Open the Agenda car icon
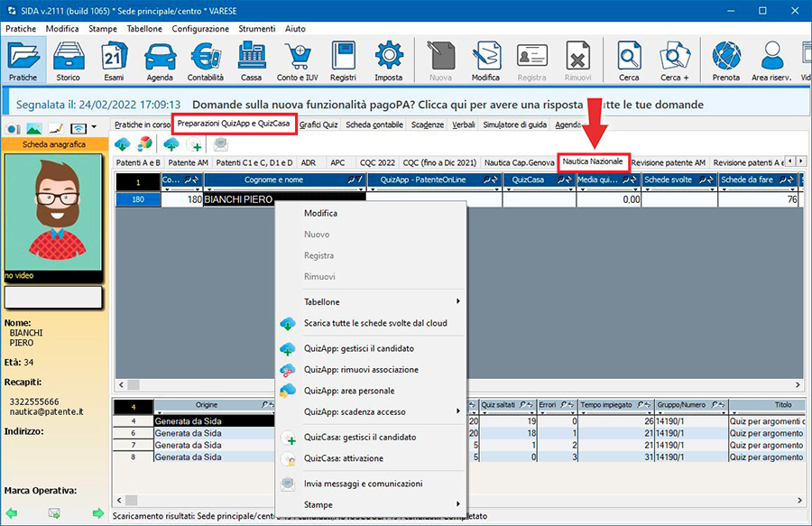The height and width of the screenshot is (526, 812). (159, 61)
